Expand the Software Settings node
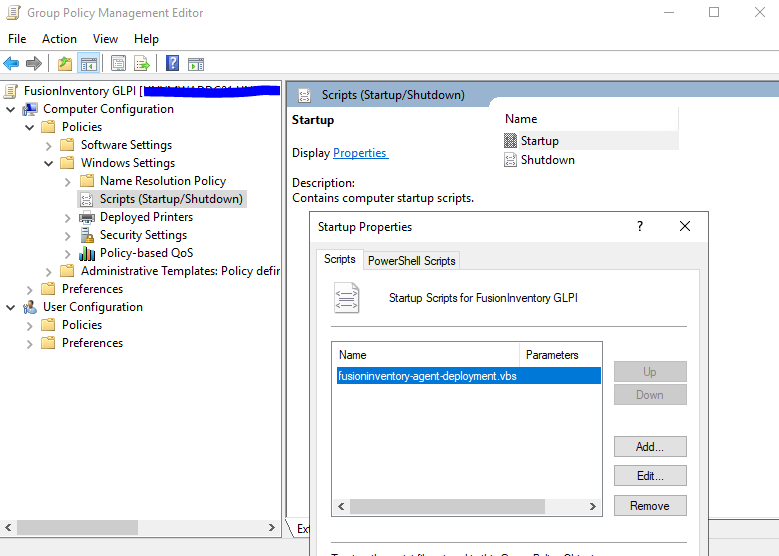 [x=48, y=146]
